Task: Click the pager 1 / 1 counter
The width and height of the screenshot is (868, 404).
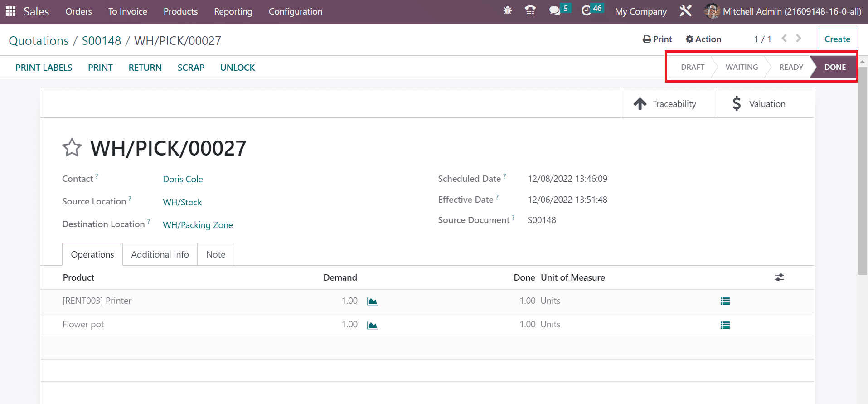Action: (x=762, y=39)
